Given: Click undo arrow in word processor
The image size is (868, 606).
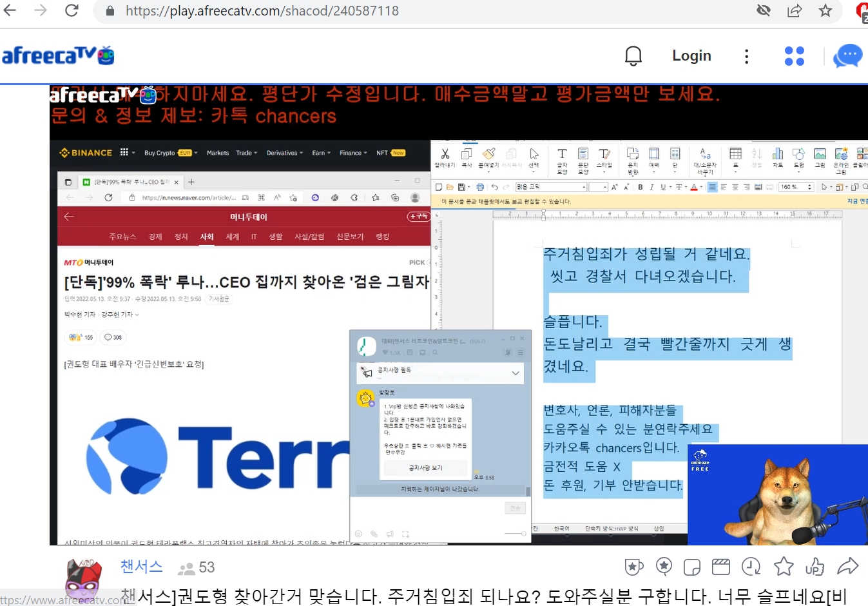Looking at the screenshot, I should 494,187.
